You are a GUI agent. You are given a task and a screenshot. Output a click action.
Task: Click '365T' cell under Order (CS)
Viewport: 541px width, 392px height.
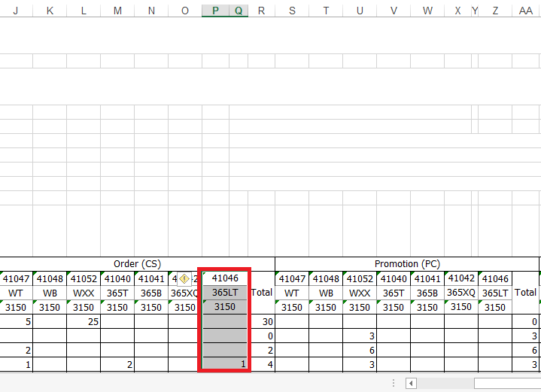click(117, 293)
